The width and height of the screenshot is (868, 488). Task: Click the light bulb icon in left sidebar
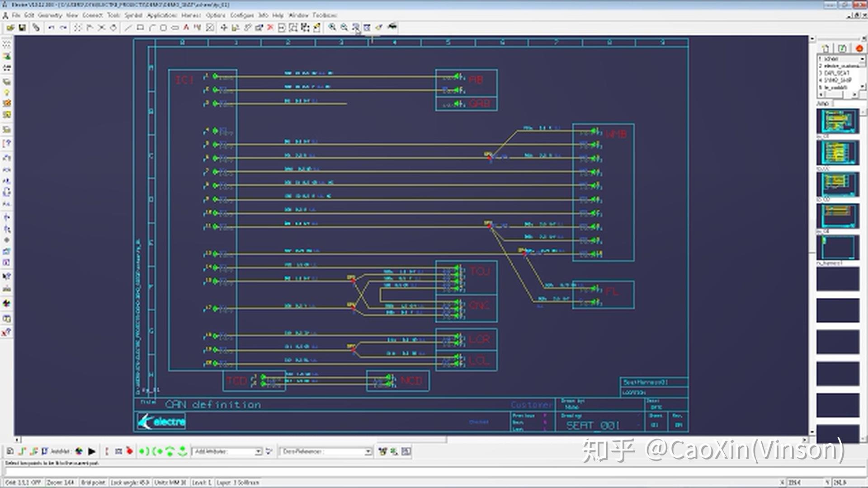click(7, 93)
